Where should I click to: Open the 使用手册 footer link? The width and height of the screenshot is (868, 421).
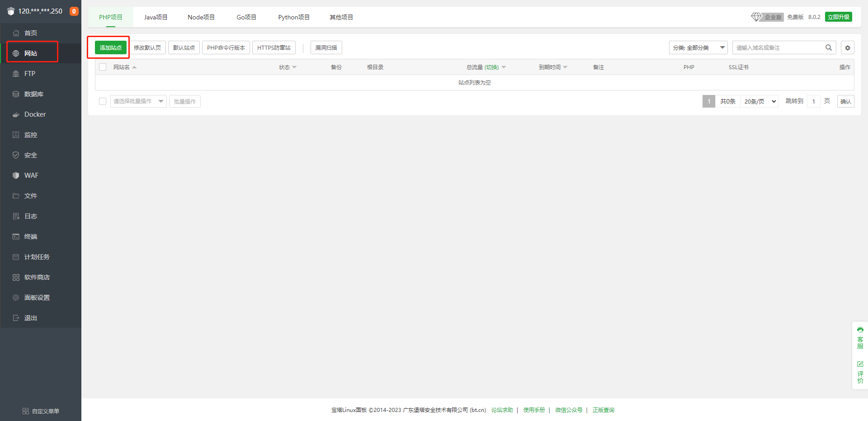point(534,410)
